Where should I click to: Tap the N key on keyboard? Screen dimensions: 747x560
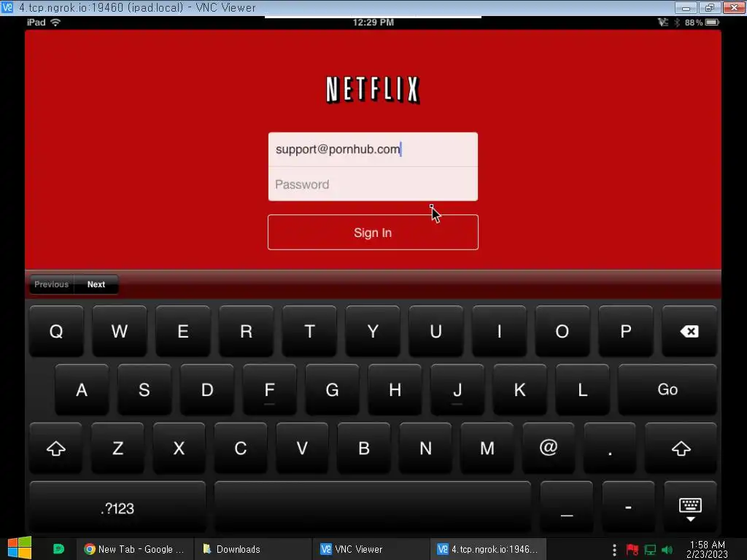[425, 448]
